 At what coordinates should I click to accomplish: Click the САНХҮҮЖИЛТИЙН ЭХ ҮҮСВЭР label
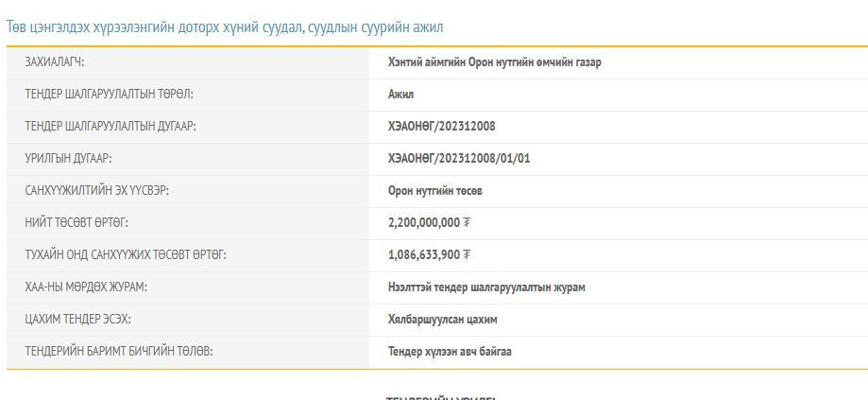[x=96, y=191]
